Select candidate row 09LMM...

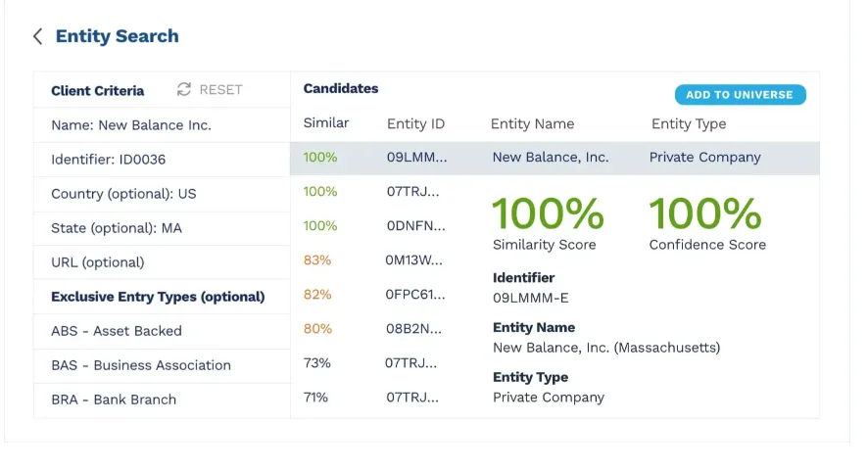(555, 158)
